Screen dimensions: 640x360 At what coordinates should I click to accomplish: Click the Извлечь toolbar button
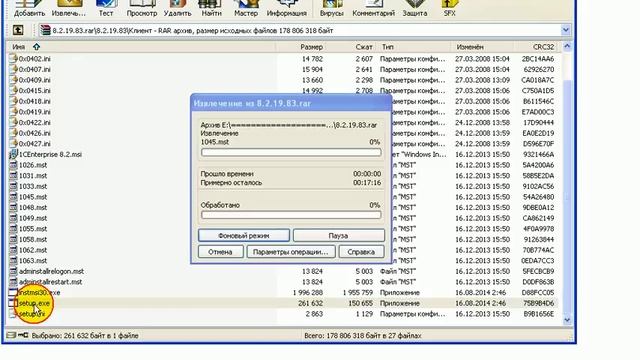point(69,8)
